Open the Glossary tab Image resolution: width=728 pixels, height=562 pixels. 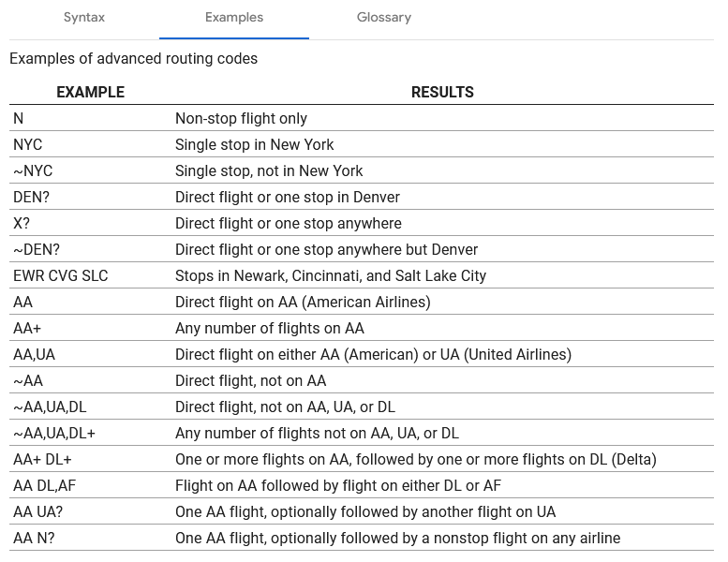click(384, 18)
